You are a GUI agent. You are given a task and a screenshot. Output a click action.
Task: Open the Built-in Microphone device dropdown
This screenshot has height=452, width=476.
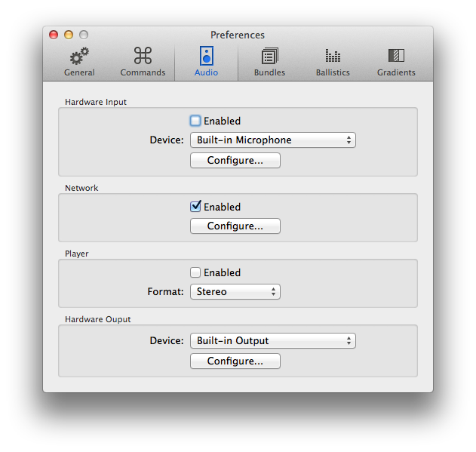273,140
